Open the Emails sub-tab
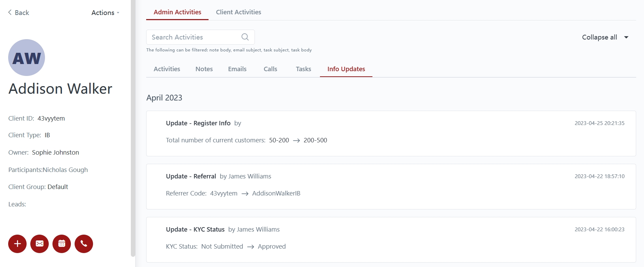The width and height of the screenshot is (644, 267). [237, 69]
